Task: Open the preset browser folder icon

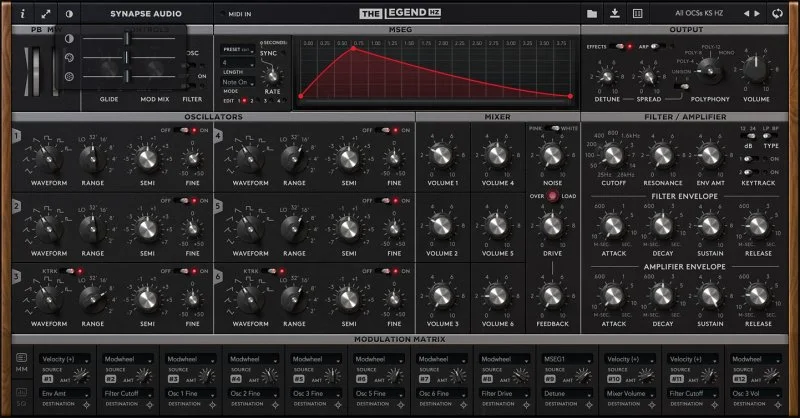Action: 592,14
